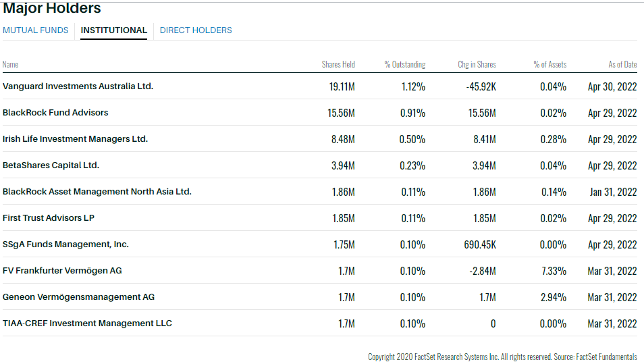
Task: Click the Mar 31, 2022 date for TIAA-CREF
Action: point(612,323)
